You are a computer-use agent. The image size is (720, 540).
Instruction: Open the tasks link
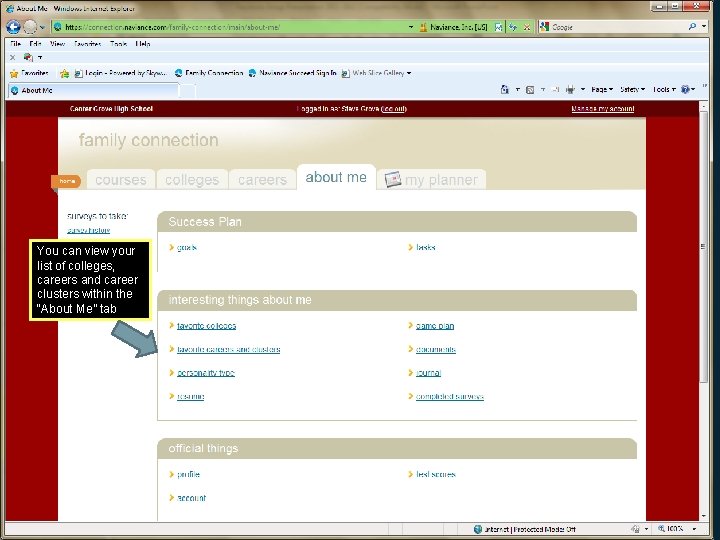point(426,248)
